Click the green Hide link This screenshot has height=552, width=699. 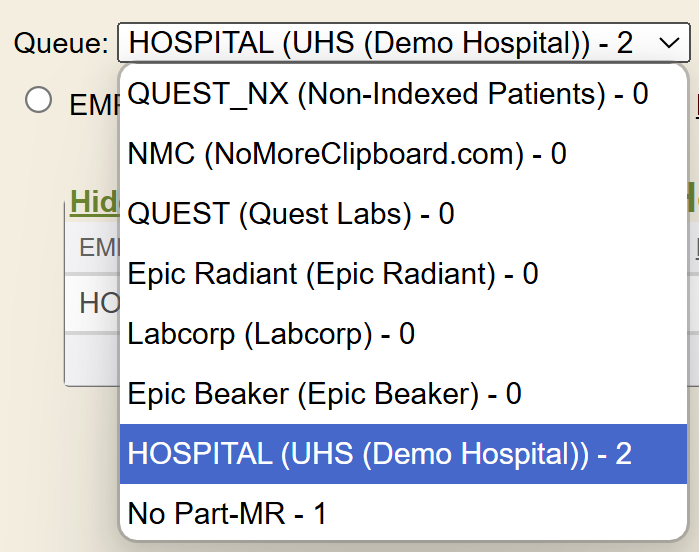tap(93, 201)
